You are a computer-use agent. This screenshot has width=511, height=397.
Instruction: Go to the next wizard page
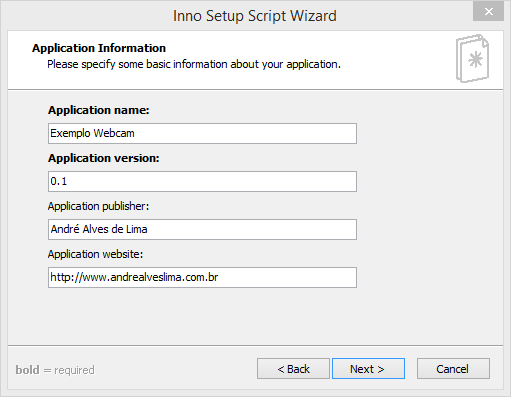[x=368, y=369]
